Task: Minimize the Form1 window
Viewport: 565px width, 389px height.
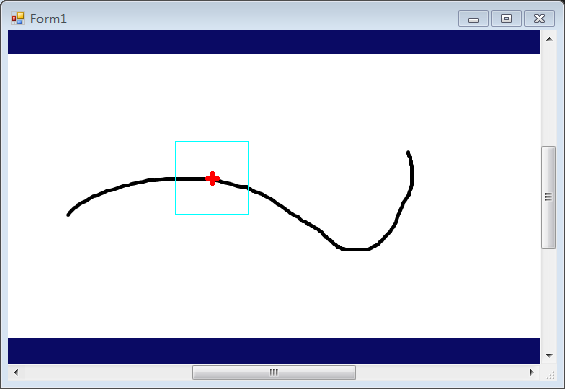Action: pyautogui.click(x=473, y=19)
